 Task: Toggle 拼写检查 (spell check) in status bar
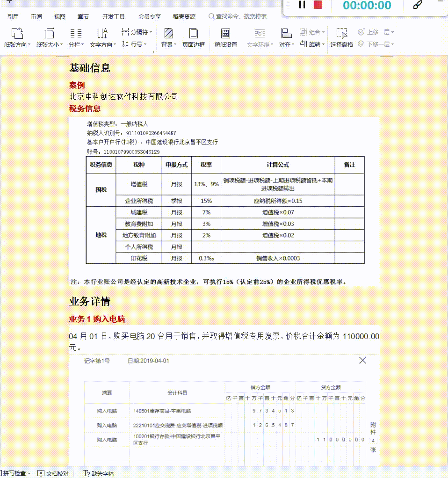[x=14, y=473]
